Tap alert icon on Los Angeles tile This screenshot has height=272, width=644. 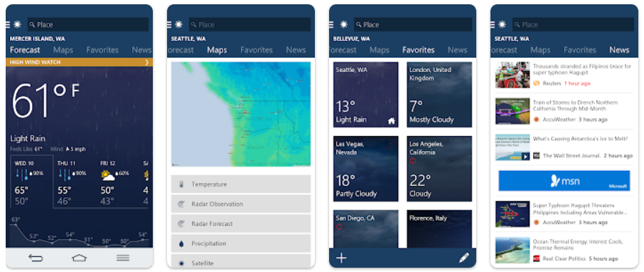coord(413,161)
